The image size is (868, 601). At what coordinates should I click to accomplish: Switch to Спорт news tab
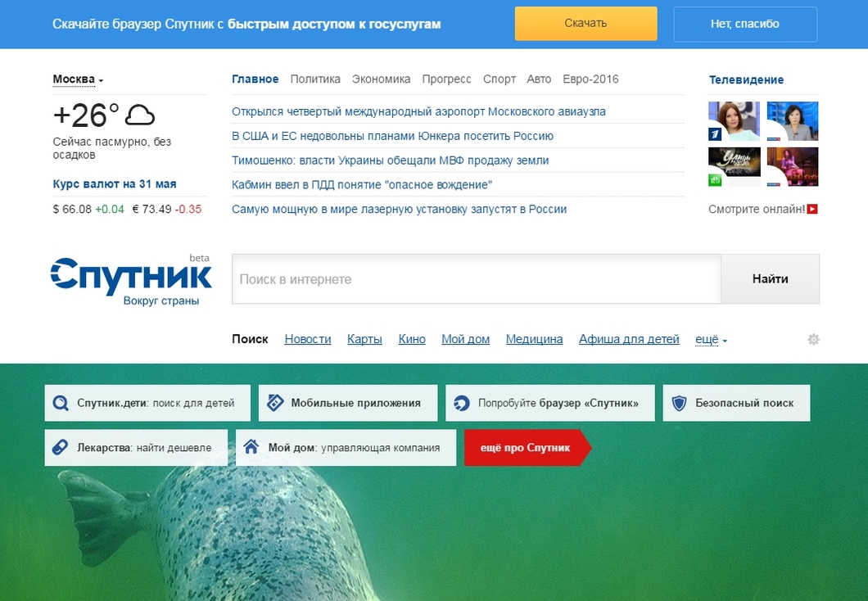[500, 79]
